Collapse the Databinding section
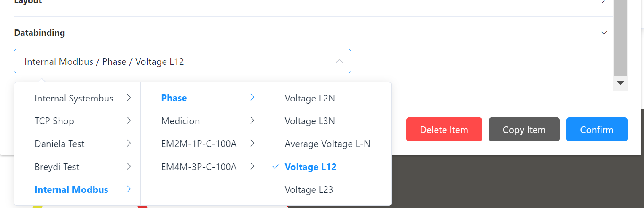This screenshot has width=644, height=208. coord(604,33)
